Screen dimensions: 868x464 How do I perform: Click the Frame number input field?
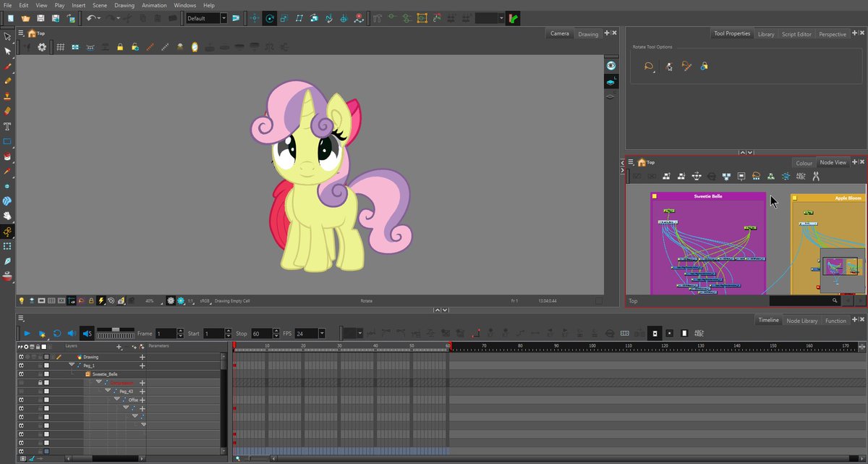(165, 334)
